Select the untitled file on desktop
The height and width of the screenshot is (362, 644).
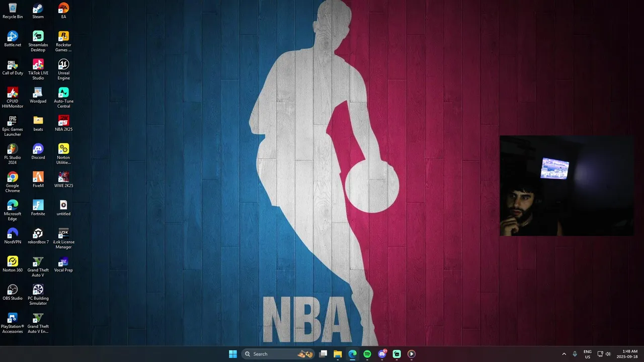click(x=63, y=208)
